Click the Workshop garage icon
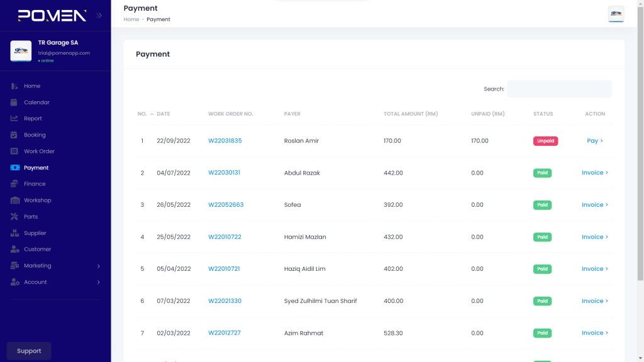Screen dimensions: 644x362 [15, 200]
